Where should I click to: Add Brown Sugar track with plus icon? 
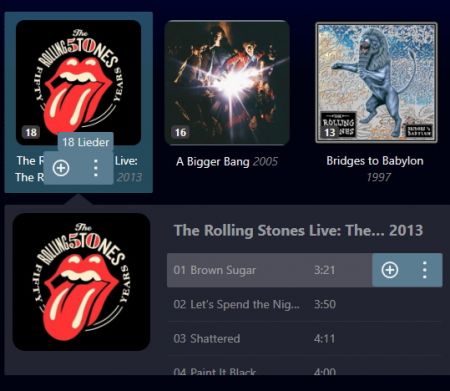(x=390, y=270)
